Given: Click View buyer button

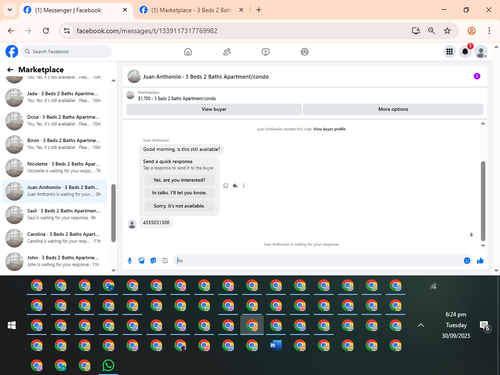Looking at the screenshot, I should pyautogui.click(x=214, y=109).
